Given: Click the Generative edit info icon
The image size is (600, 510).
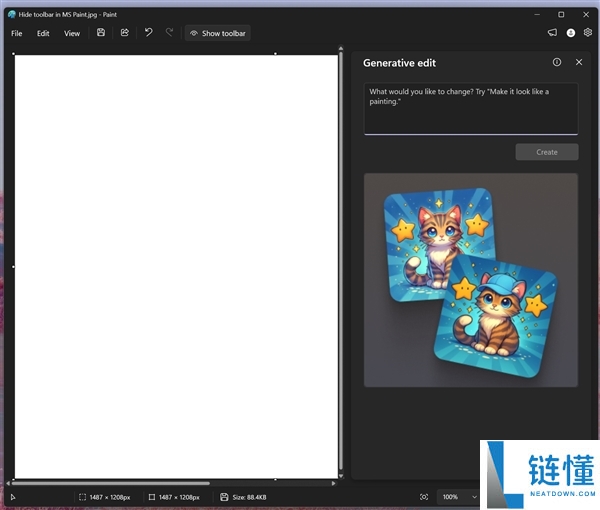Looking at the screenshot, I should click(x=557, y=62).
